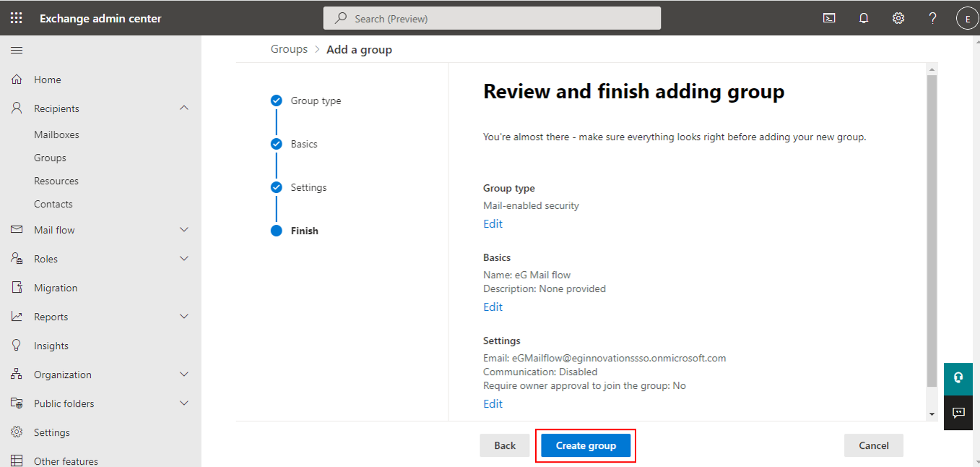Click the text "Mail-enabled security"
Viewport: 980px width, 467px height.
pos(531,205)
